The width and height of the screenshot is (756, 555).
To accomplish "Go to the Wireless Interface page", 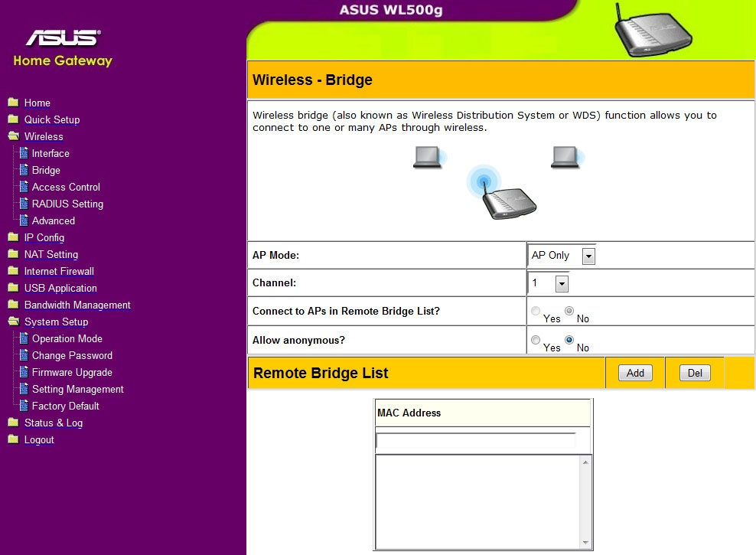I will [x=51, y=153].
